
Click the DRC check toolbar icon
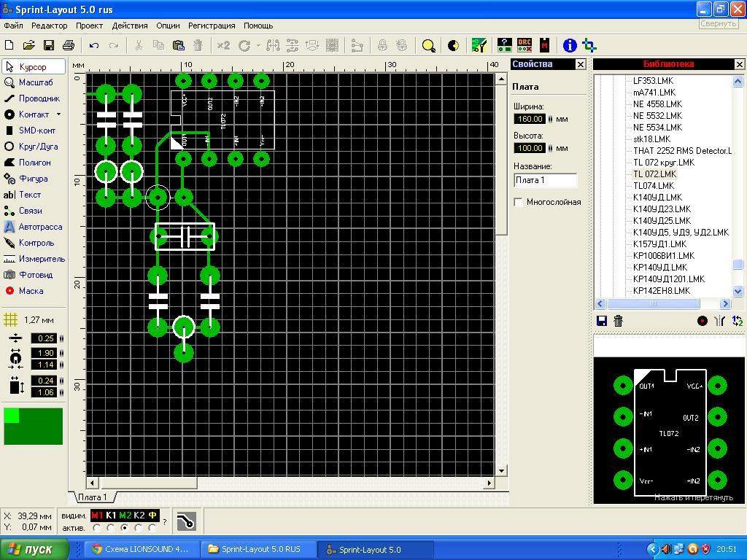coord(525,45)
